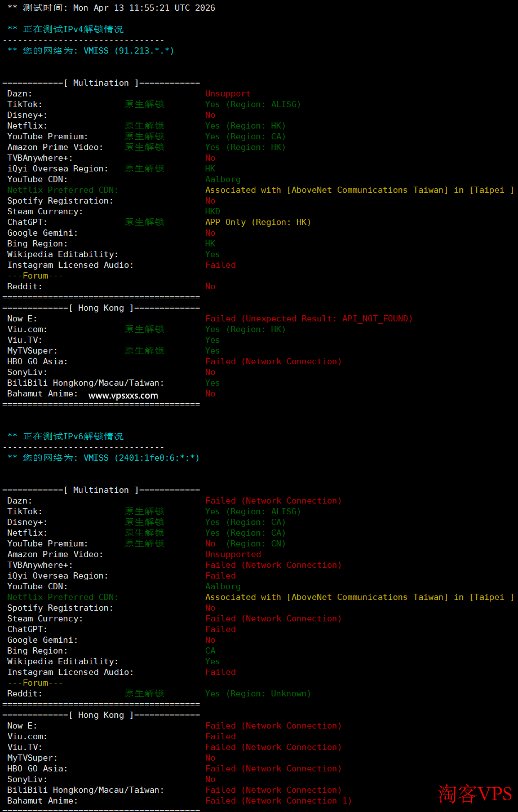Select the CA value for Bing Region

[210, 651]
